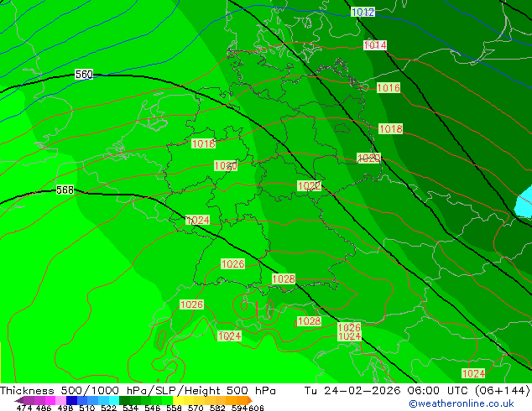Click the dark blue swatch in the thickness legend
This screenshot has height=411, width=532.
(71, 400)
